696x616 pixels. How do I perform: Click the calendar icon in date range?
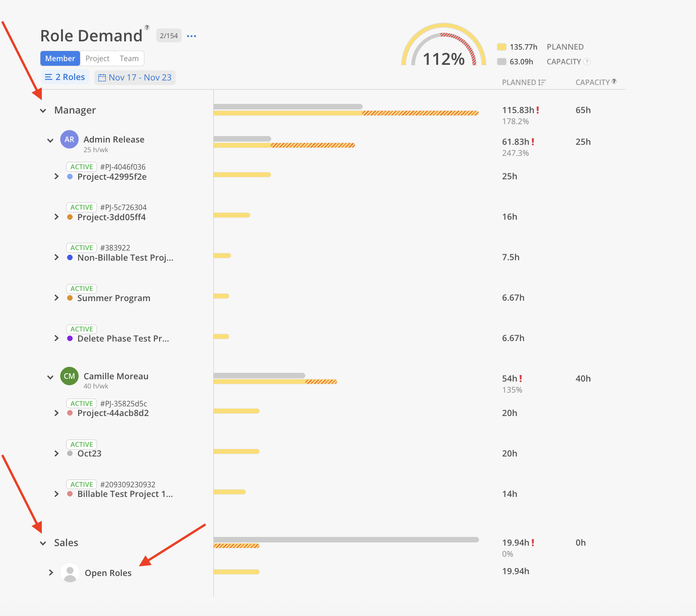pyautogui.click(x=102, y=78)
